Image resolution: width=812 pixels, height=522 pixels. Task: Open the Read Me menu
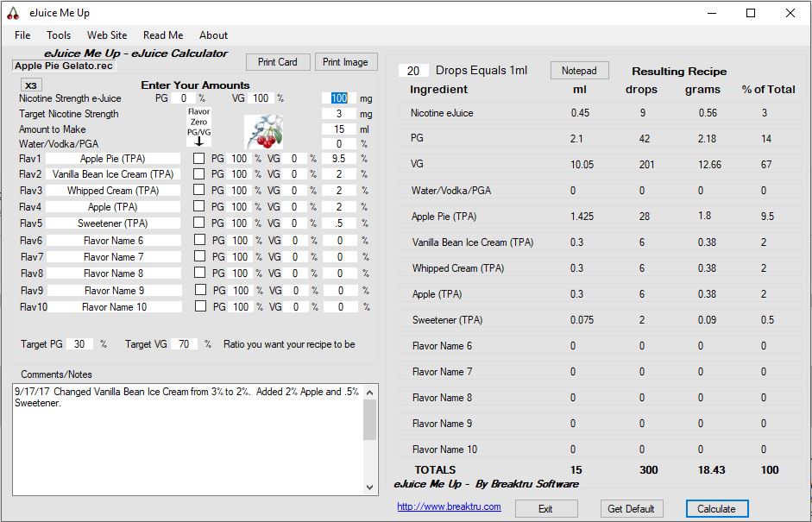[163, 35]
